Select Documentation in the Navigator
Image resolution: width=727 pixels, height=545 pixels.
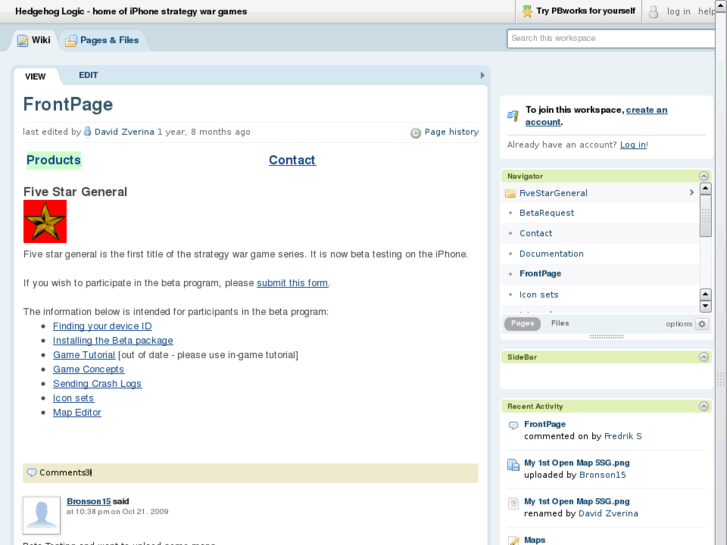pyautogui.click(x=551, y=254)
